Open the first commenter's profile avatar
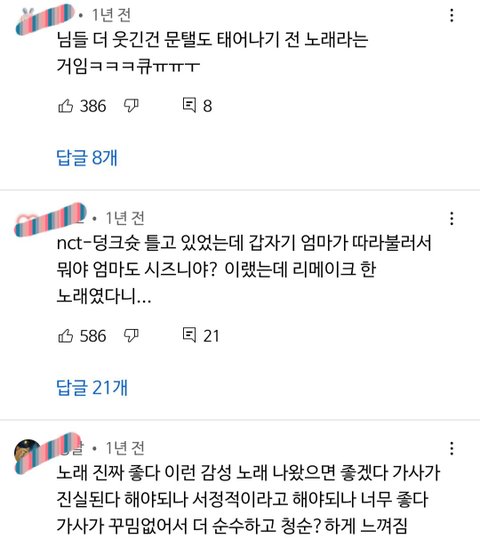 click(28, 20)
